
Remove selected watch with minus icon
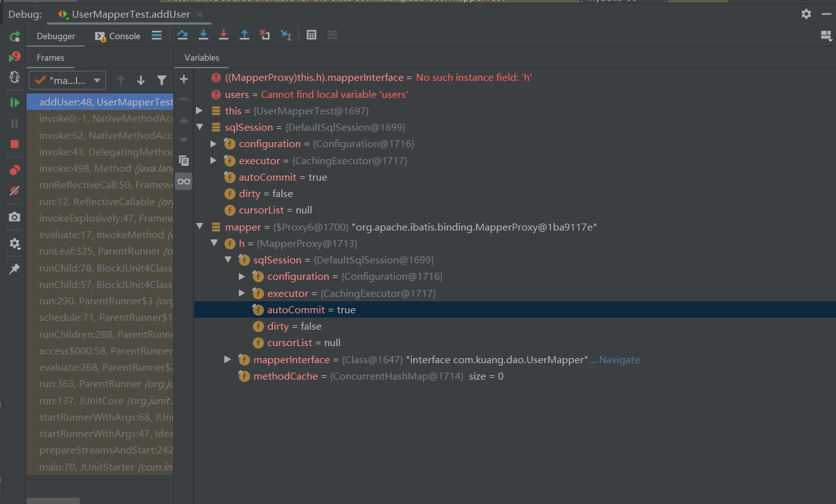(x=184, y=99)
